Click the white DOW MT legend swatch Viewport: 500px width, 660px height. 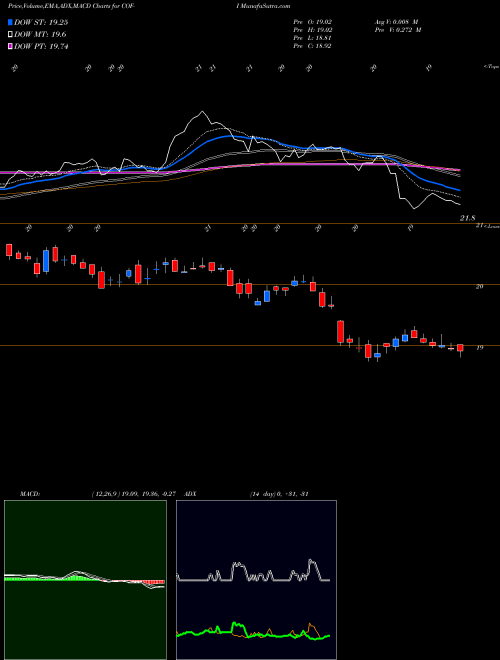(10, 35)
